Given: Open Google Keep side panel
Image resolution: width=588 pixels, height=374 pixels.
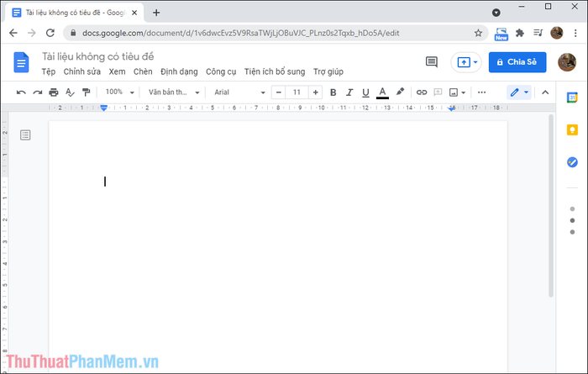Looking at the screenshot, I should pos(572,129).
